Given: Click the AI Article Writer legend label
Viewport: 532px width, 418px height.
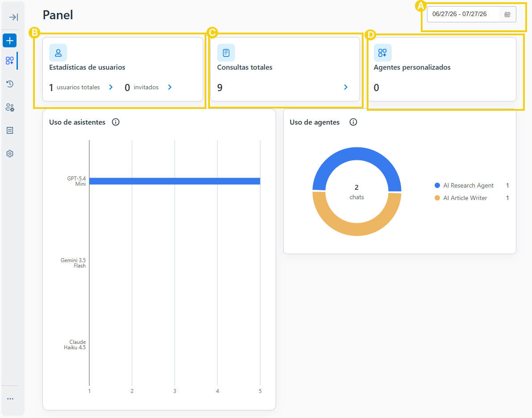Looking at the screenshot, I should 465,198.
